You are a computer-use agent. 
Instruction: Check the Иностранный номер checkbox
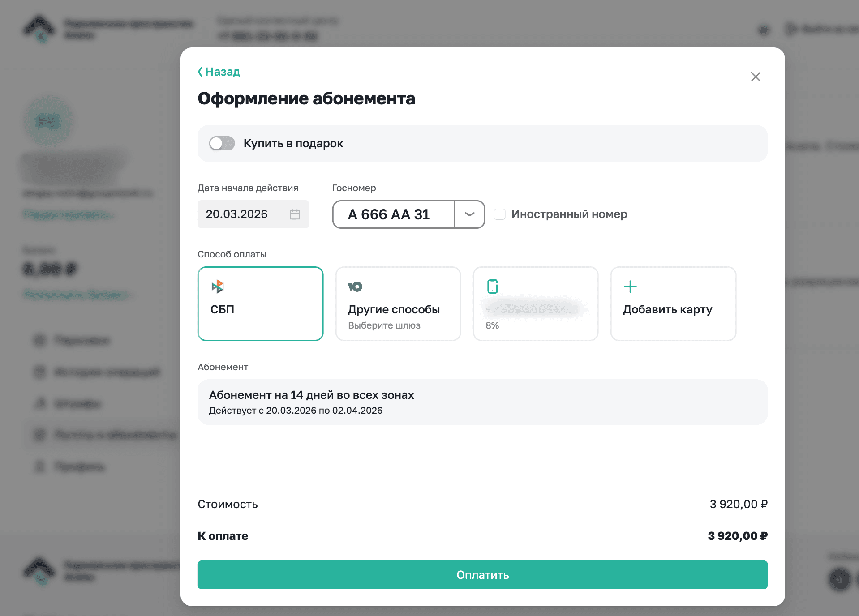(x=500, y=214)
